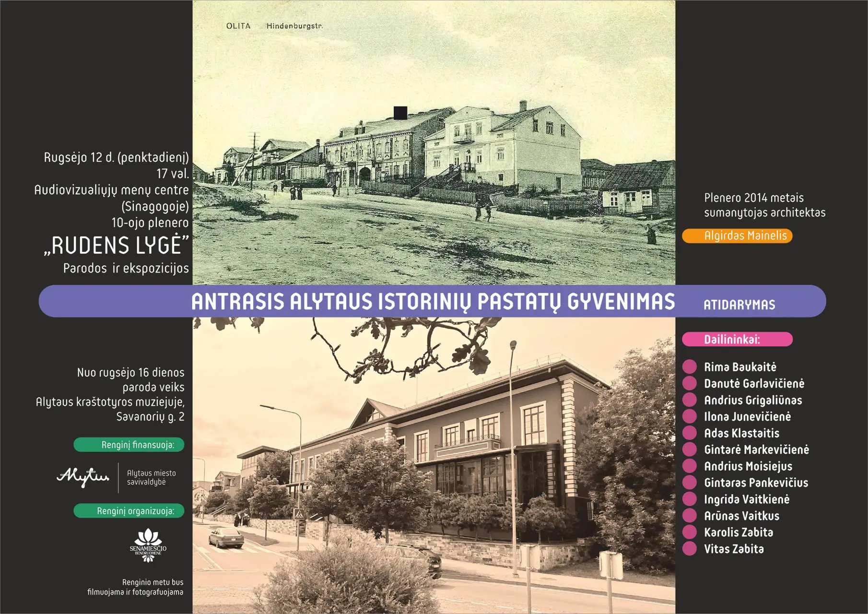The image size is (868, 614).
Task: Click the large '„RUDENS LYGĖ”' title
Action: [117, 245]
